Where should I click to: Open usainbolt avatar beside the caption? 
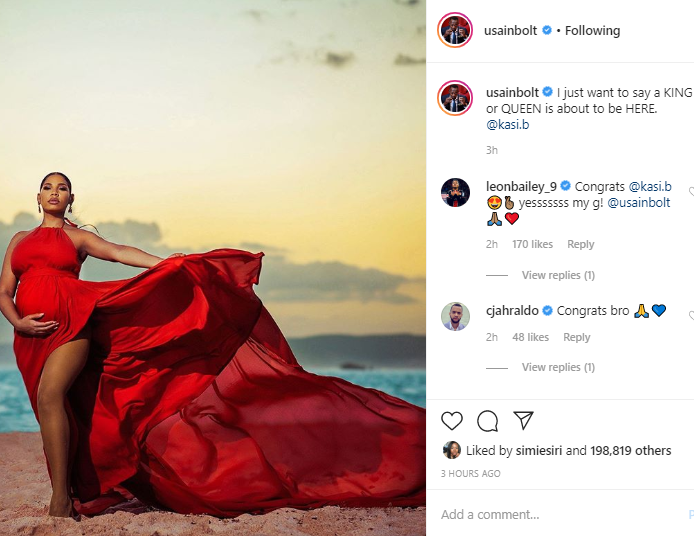click(455, 98)
